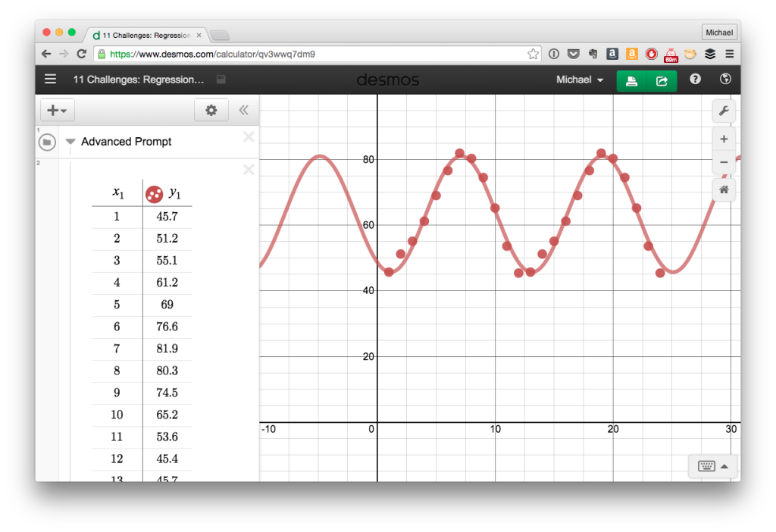The width and height of the screenshot is (776, 532).
Task: Collapse the Advanced Prompt folder
Action: click(70, 142)
